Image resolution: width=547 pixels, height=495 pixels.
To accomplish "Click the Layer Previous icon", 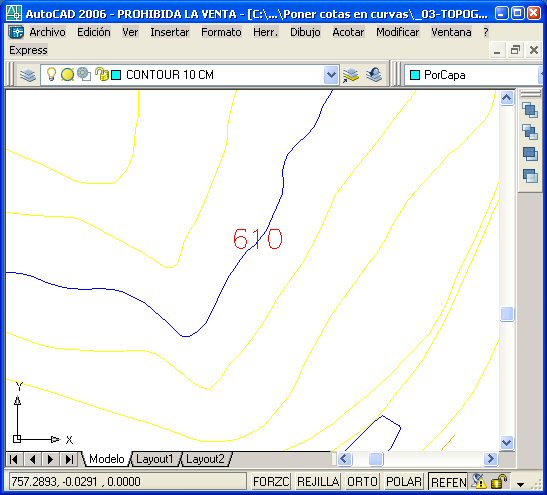I will [x=374, y=75].
